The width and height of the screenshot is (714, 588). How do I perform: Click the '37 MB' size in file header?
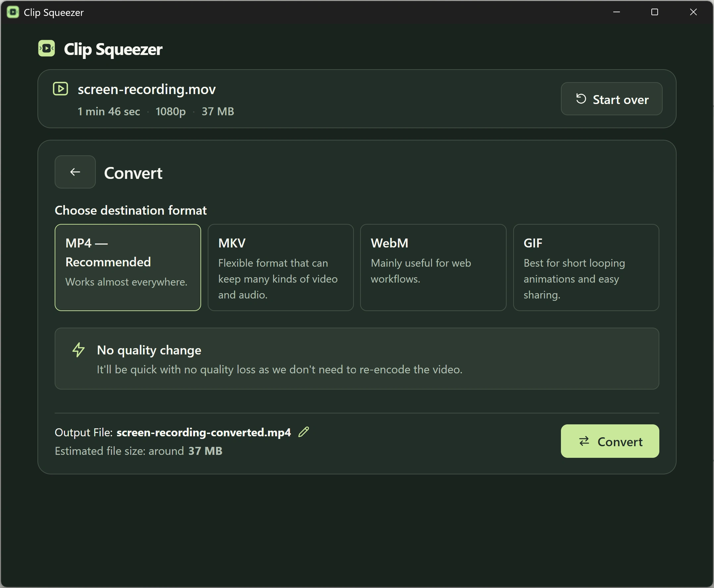[x=218, y=111]
